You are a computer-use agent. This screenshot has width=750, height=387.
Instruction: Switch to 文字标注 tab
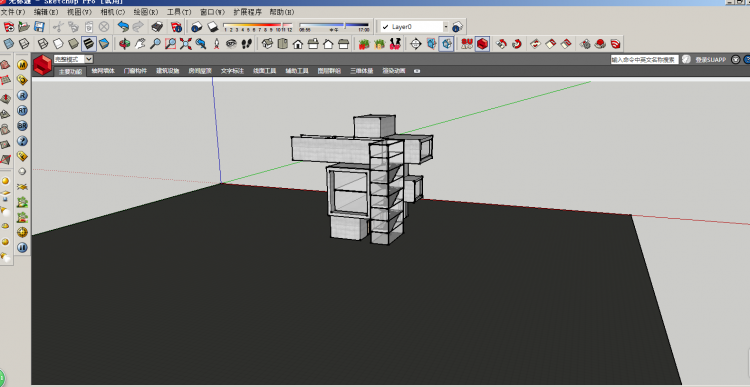pos(232,71)
